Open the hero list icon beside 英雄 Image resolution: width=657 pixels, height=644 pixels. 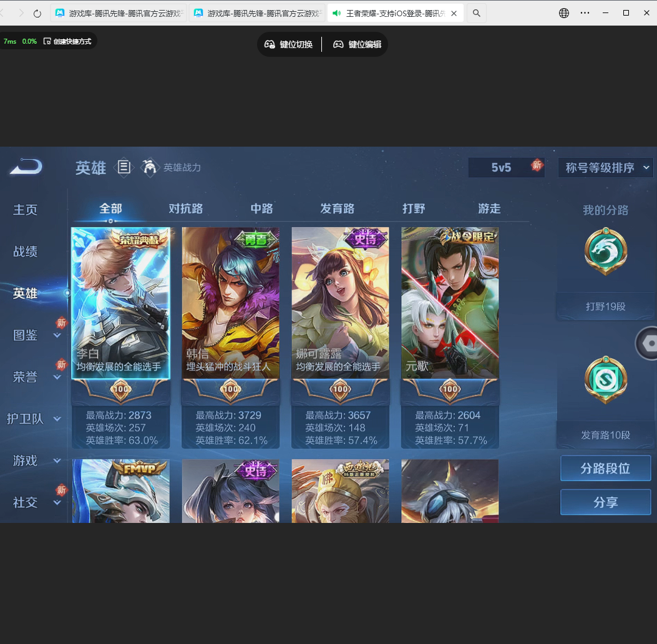(124, 167)
